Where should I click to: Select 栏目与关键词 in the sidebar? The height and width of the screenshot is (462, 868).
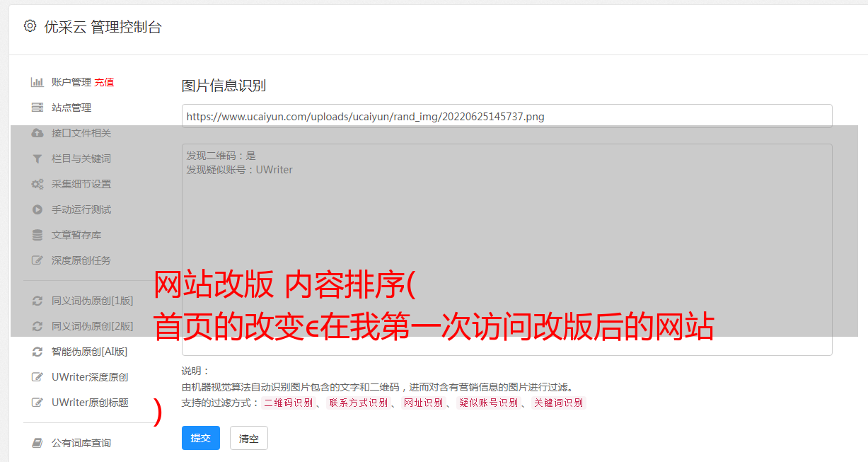(81, 158)
